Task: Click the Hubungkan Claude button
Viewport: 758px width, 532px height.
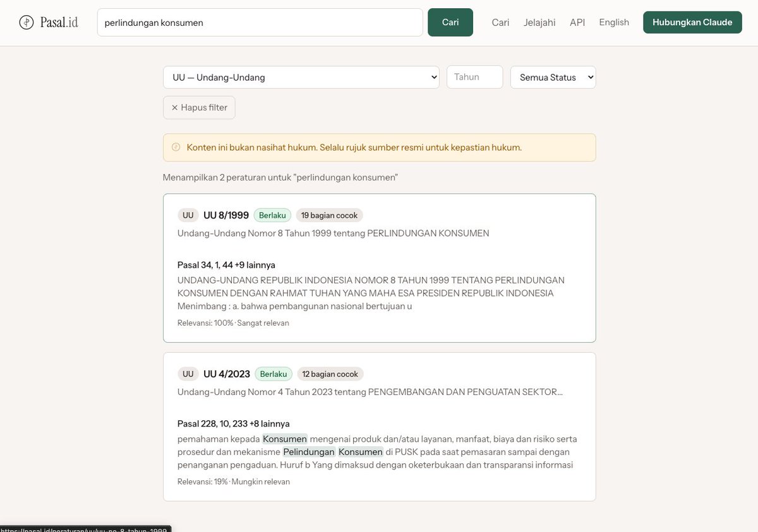Action: pos(692,22)
